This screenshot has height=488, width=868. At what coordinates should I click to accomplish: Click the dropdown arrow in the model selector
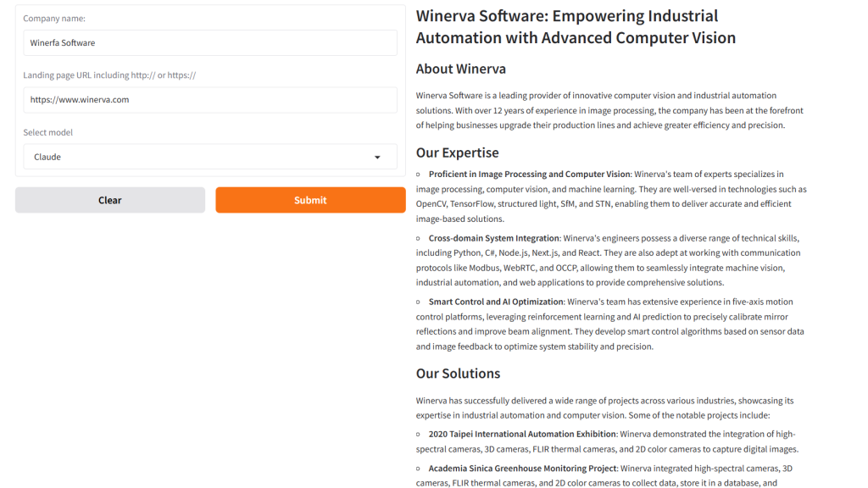pos(377,157)
